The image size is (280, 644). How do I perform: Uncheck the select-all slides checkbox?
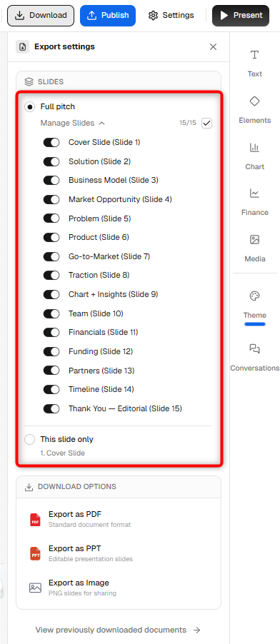coord(207,124)
